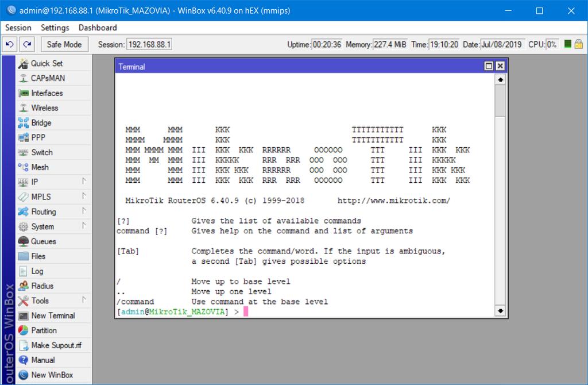Click the WinBox title bar app icon

click(11, 10)
